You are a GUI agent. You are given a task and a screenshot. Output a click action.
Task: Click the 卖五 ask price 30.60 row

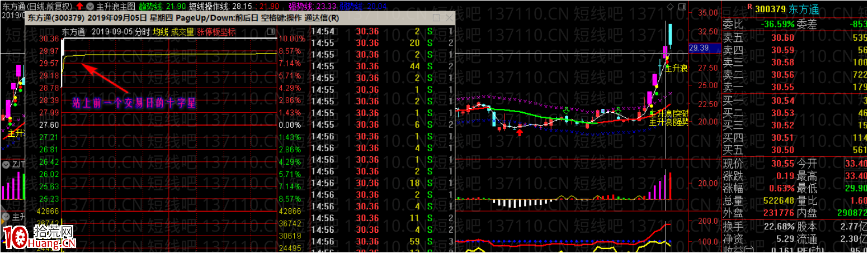click(x=783, y=38)
